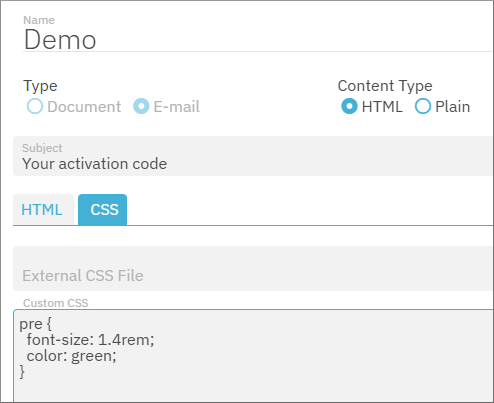The image size is (494, 403).
Task: Click the Custom CSS label
Action: click(56, 303)
